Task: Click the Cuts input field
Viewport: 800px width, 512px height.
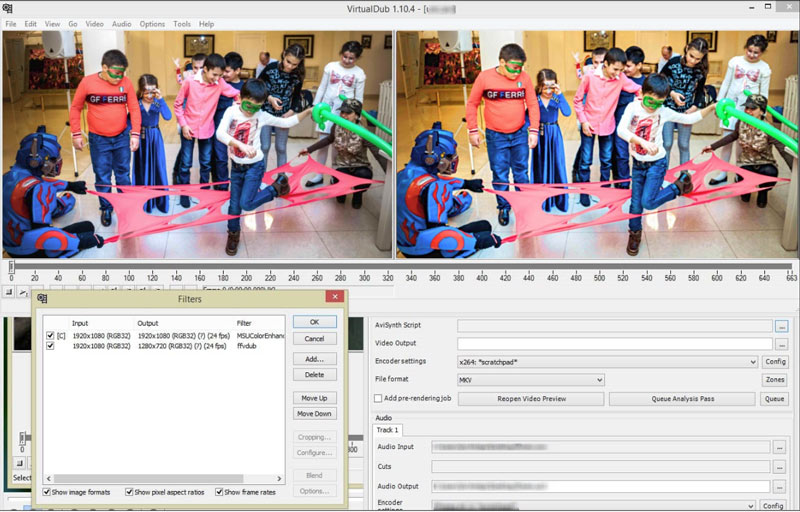Action: tap(601, 467)
